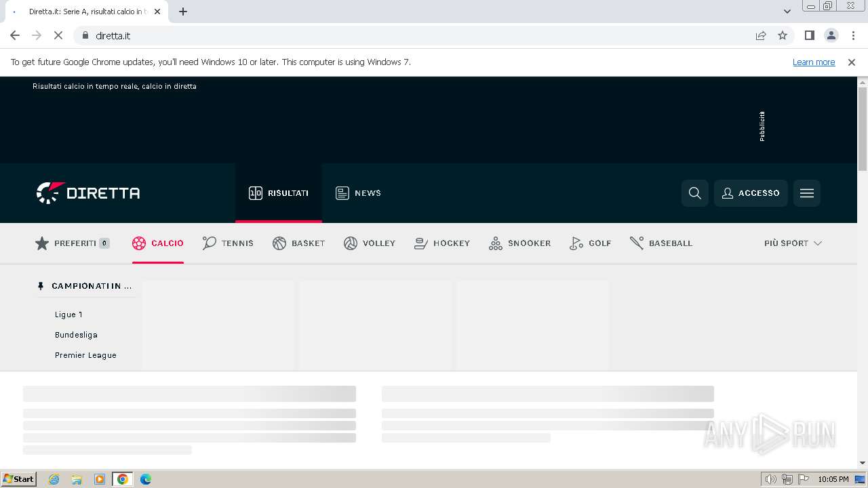Click the Learn more link
This screenshot has height=488, width=868.
[814, 62]
